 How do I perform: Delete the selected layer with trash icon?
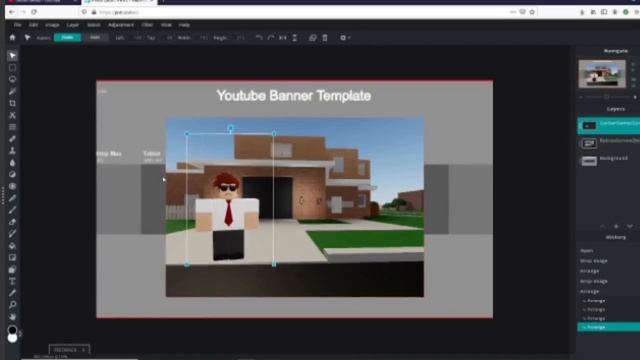coord(325,38)
